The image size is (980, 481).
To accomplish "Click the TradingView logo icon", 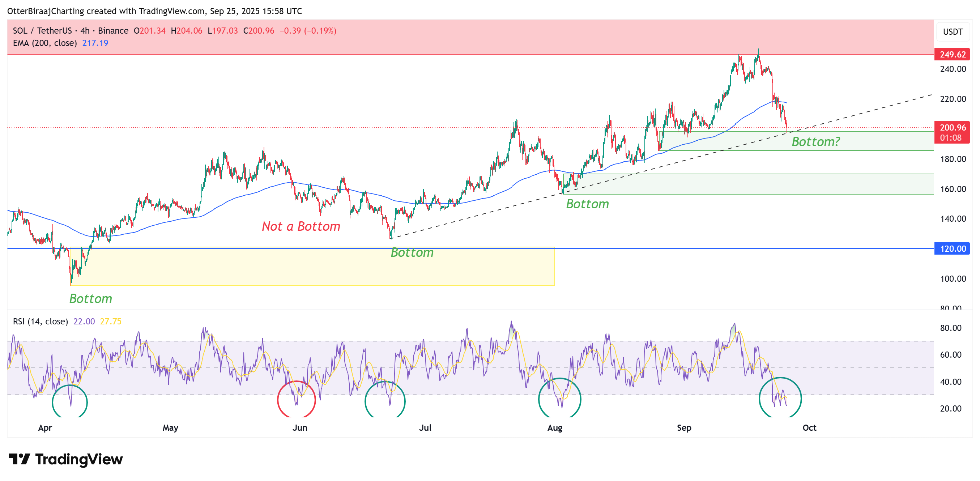I will [19, 459].
